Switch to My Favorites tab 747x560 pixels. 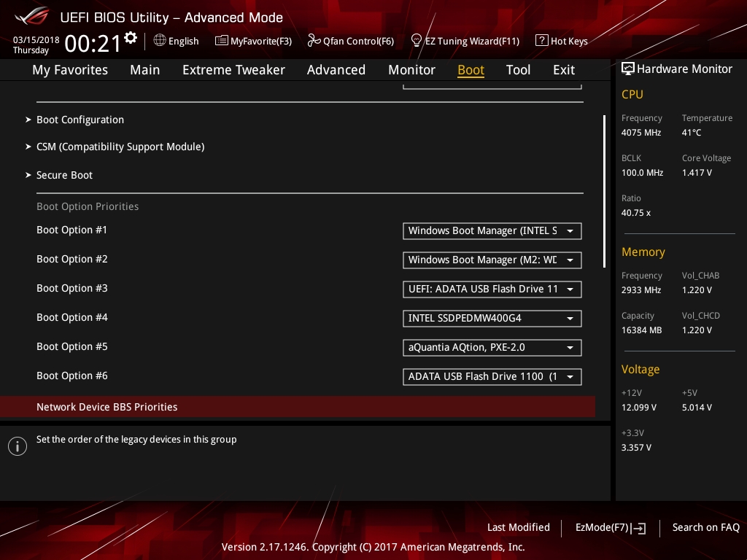70,70
